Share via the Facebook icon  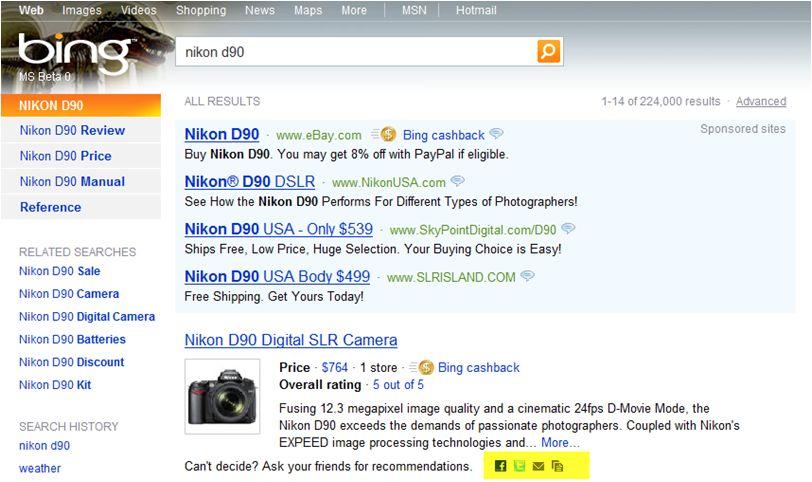coord(501,466)
